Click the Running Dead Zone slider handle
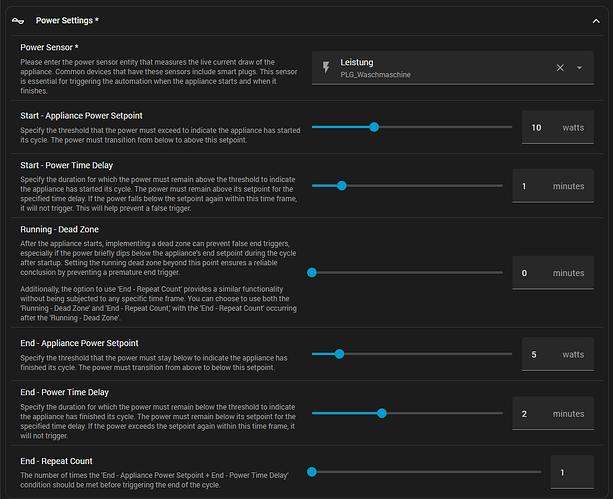Image resolution: width=613 pixels, height=499 pixels. coord(312,271)
